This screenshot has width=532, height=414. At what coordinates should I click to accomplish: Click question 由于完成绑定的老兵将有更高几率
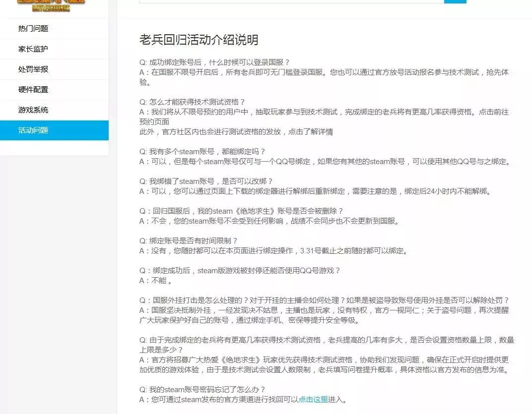pos(327,345)
